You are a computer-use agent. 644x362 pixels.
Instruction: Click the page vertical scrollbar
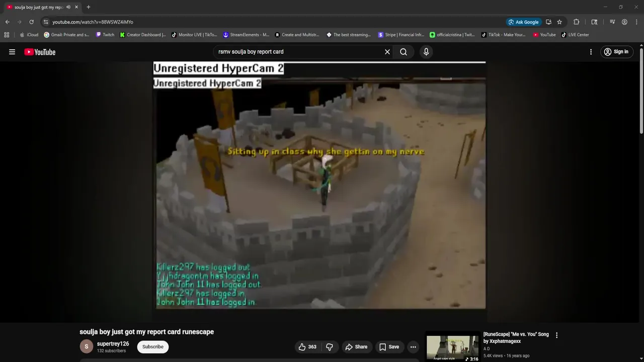coord(641,90)
